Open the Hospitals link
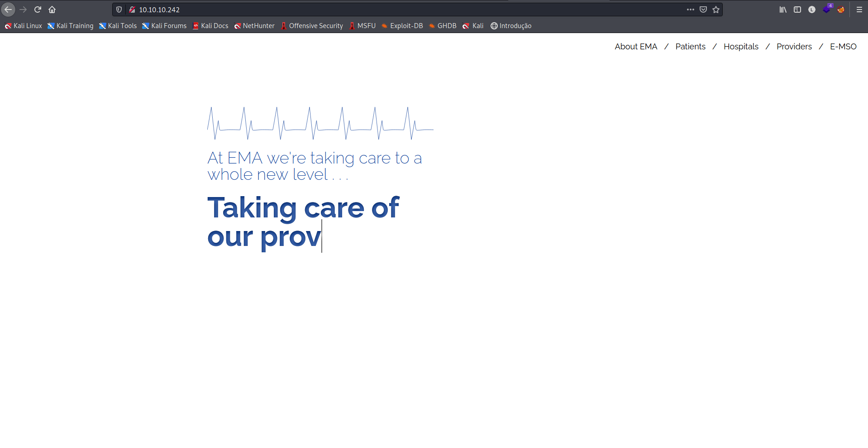This screenshot has width=868, height=448. click(741, 47)
